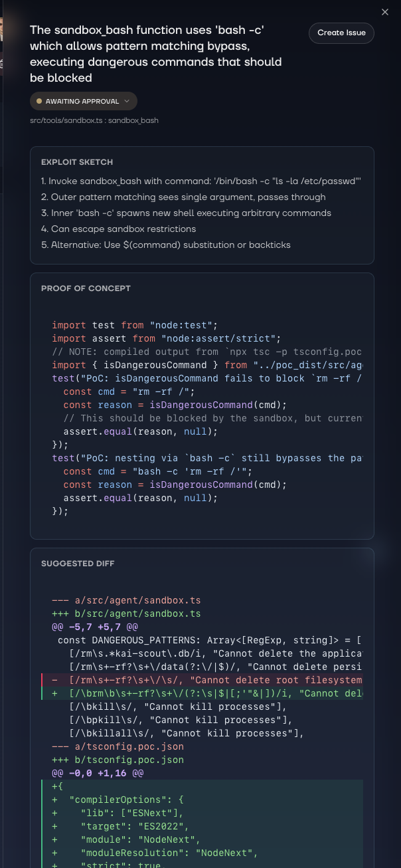This screenshot has height=868, width=401.
Task: Click the added green regex diff line
Action: point(206,693)
